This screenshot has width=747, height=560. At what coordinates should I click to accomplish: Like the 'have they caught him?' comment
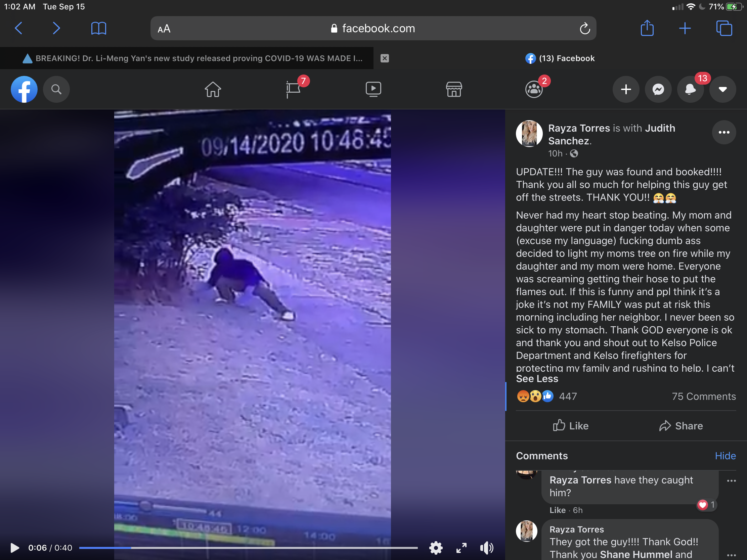point(557,510)
